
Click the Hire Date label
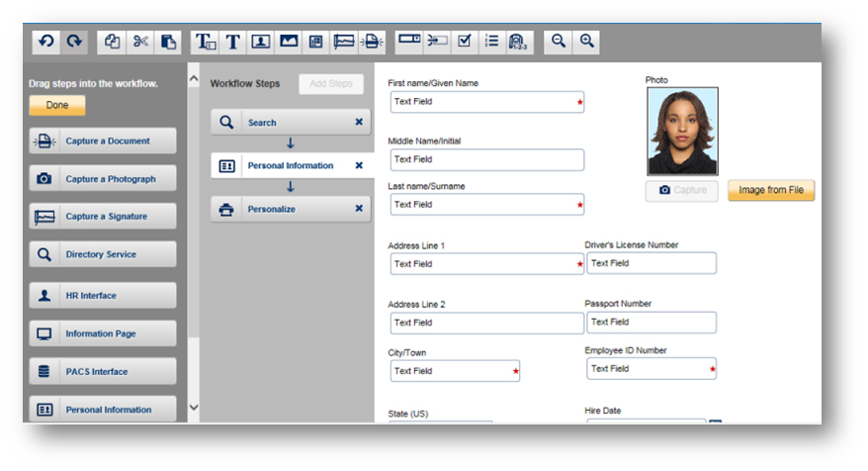pyautogui.click(x=603, y=411)
